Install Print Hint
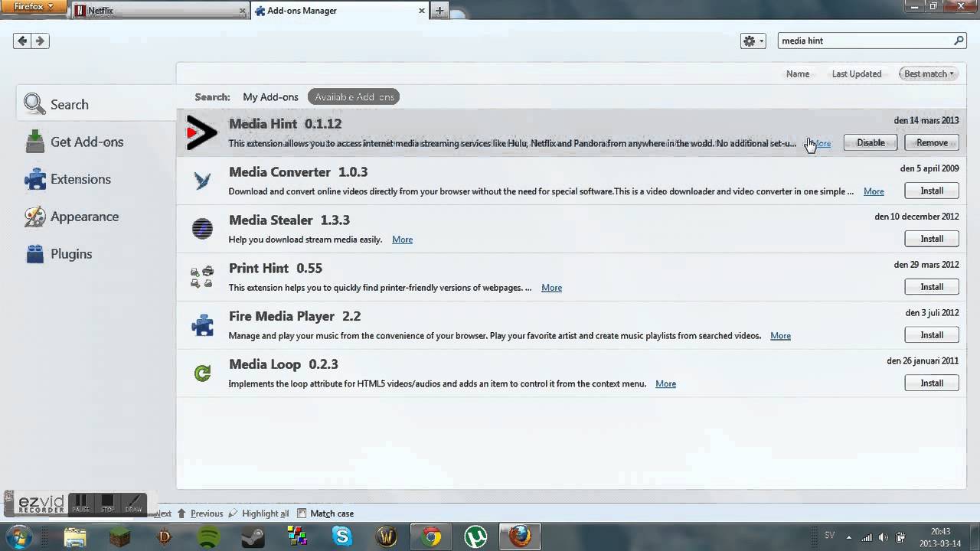 click(x=932, y=287)
